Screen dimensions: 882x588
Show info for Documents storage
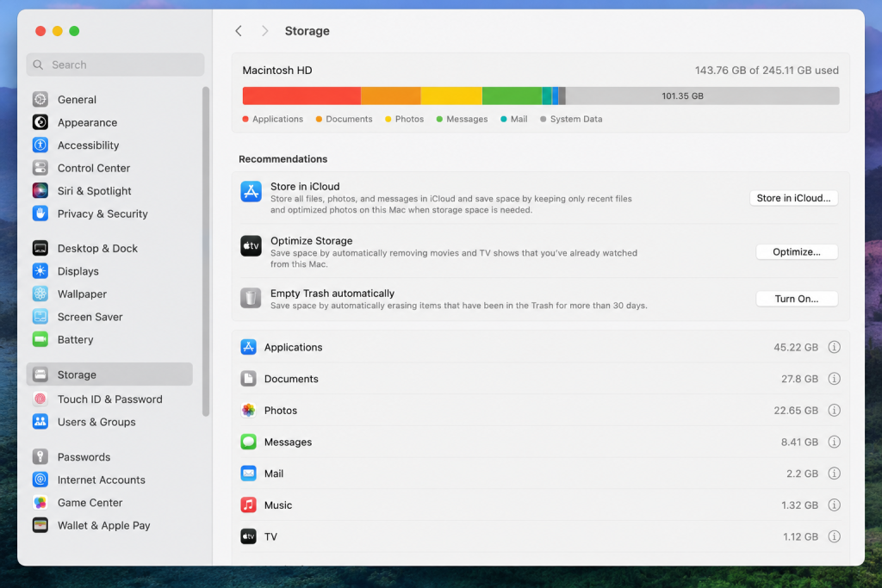coord(834,379)
